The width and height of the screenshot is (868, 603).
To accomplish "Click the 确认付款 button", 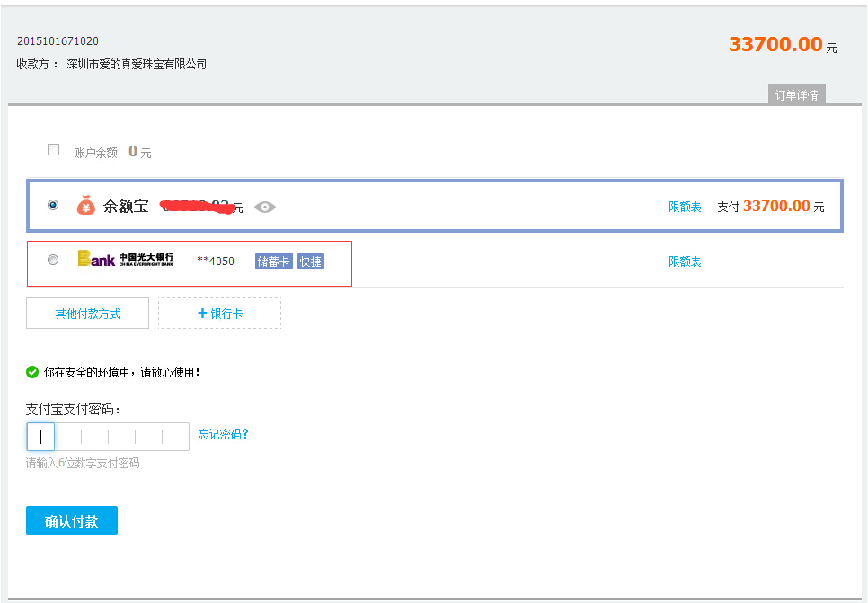I will pos(72,520).
